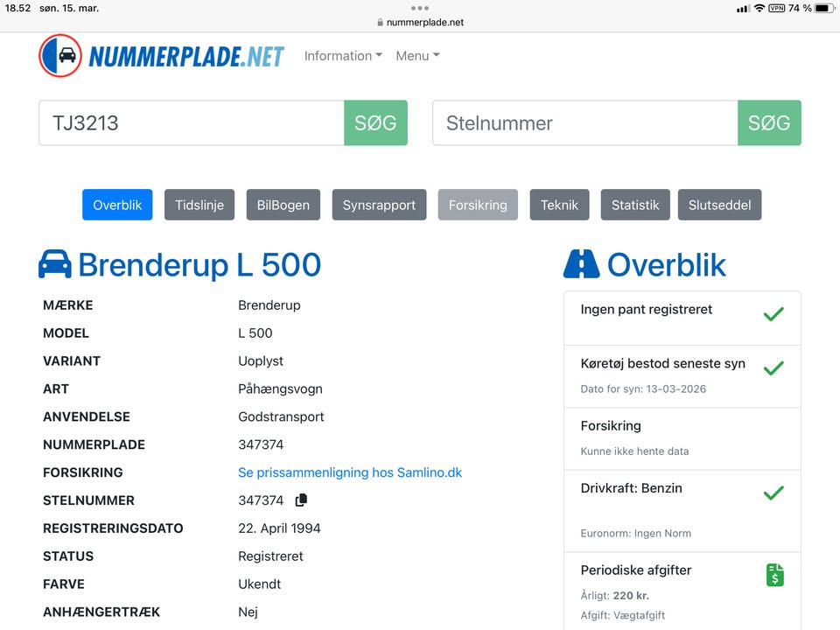
Task: Tap the battery status icon
Action: [824, 8]
